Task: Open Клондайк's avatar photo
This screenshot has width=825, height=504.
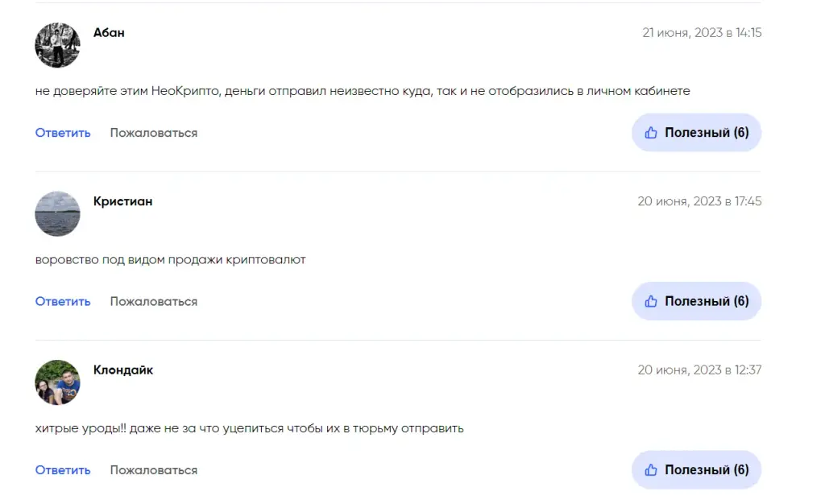Action: tap(57, 382)
